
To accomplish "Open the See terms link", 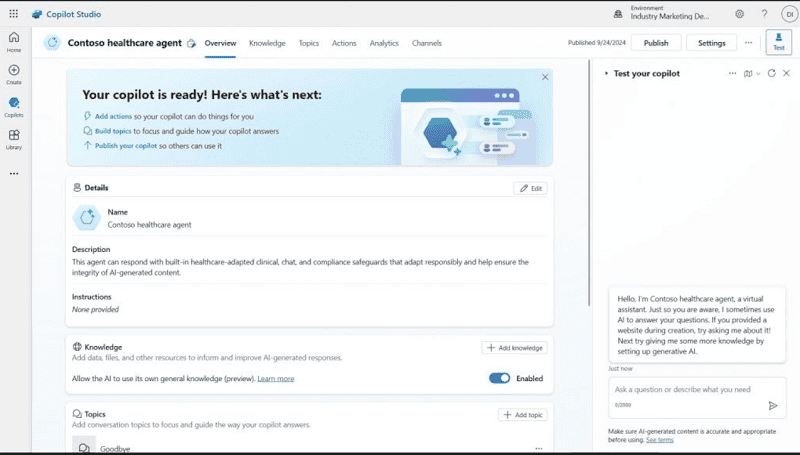I will point(660,440).
